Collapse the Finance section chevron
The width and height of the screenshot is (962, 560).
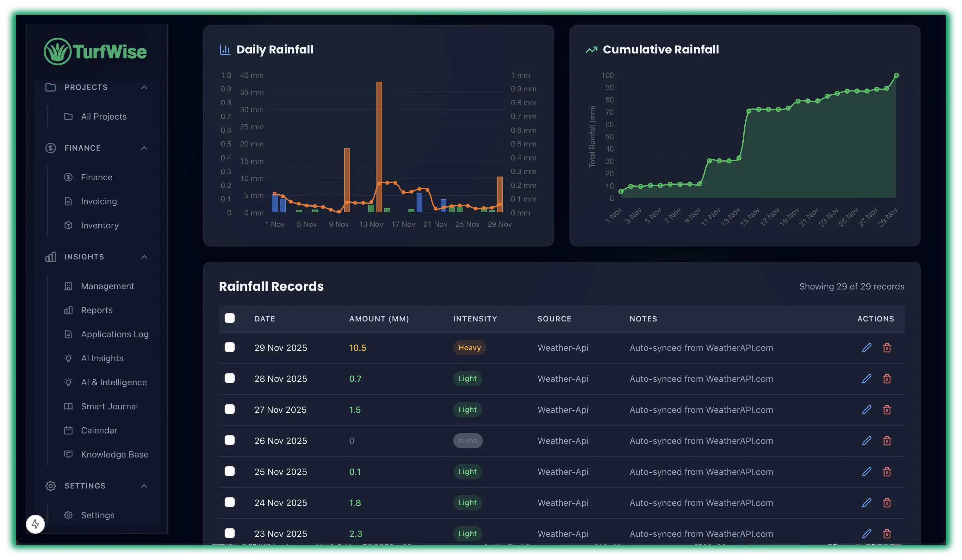tap(144, 148)
